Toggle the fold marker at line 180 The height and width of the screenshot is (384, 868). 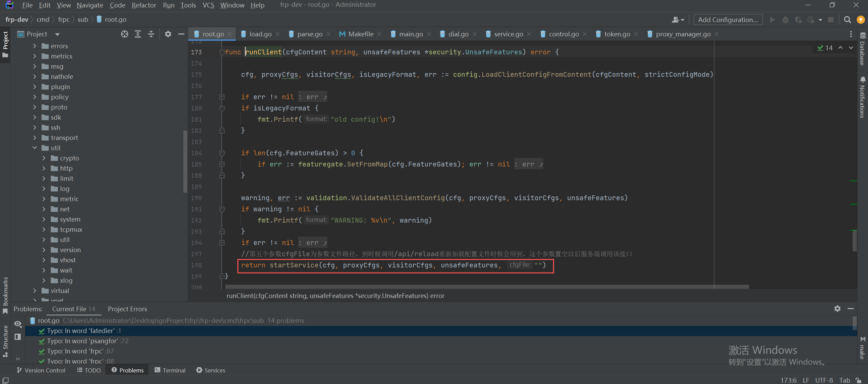coord(222,108)
